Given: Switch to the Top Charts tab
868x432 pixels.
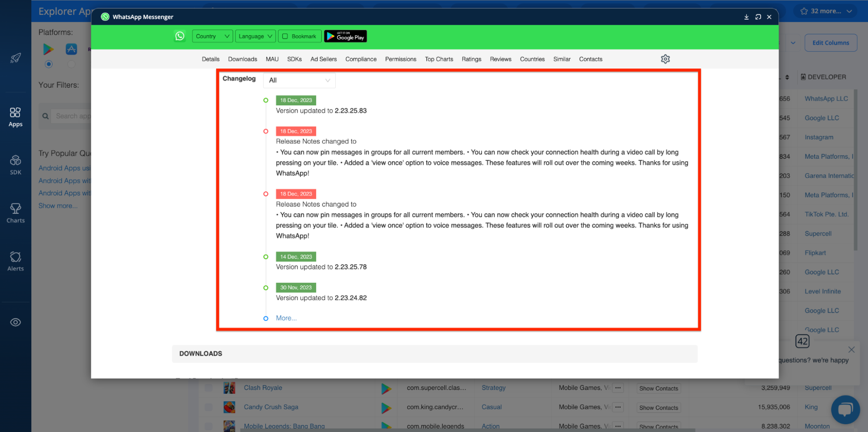Looking at the screenshot, I should point(439,59).
